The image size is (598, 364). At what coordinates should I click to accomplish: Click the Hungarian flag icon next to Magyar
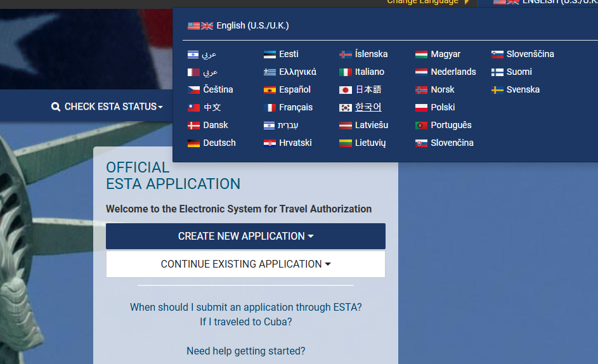point(421,55)
